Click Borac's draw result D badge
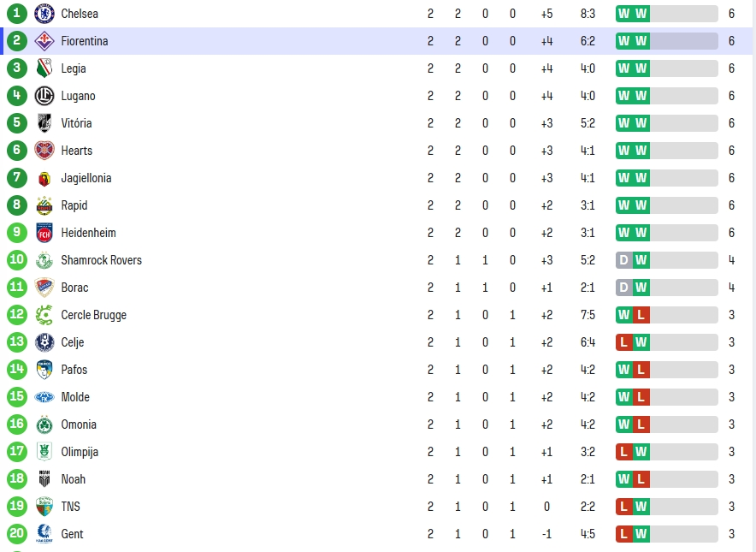 624,288
